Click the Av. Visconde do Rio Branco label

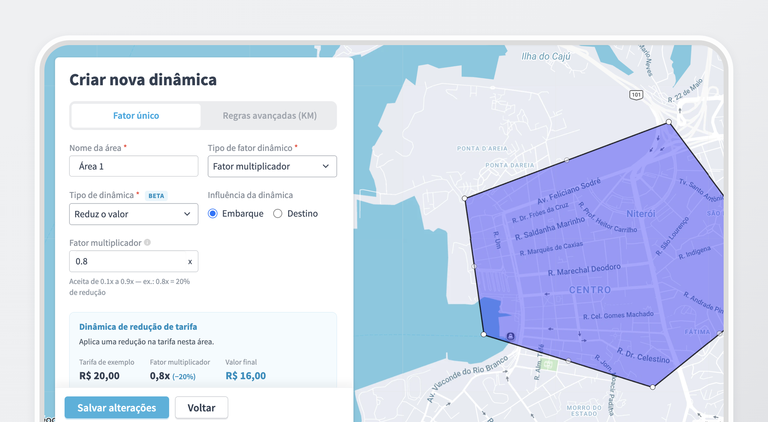coord(467,379)
